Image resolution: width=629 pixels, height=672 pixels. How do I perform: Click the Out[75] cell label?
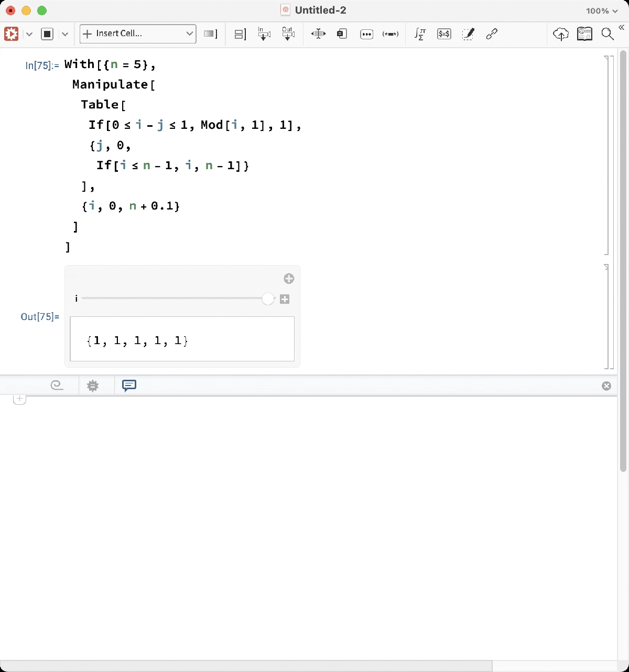pyautogui.click(x=40, y=316)
